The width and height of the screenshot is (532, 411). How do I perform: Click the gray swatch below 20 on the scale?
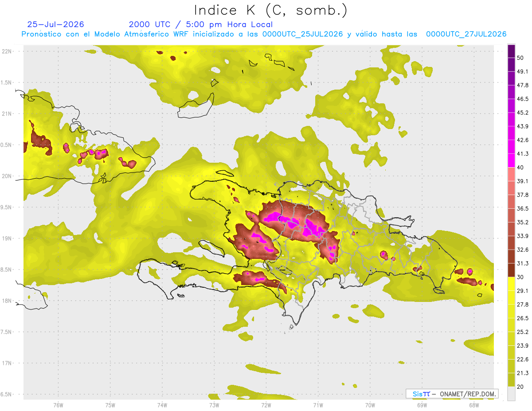point(511,394)
